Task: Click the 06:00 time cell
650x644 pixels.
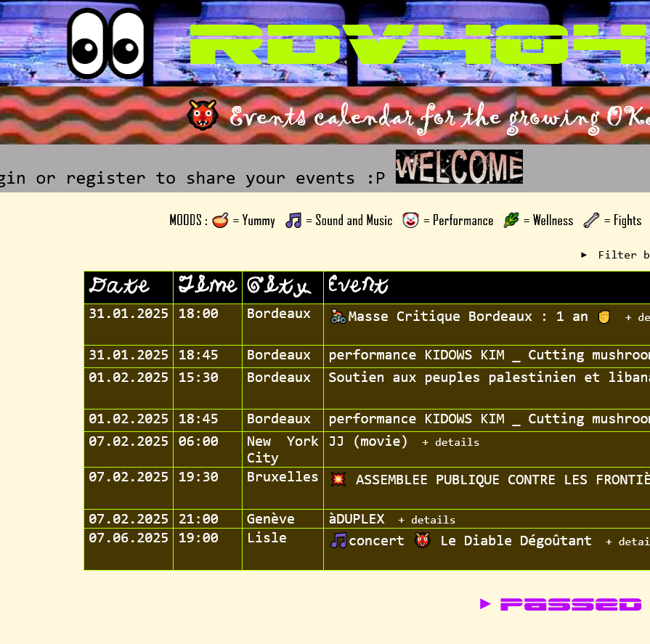Action: pyautogui.click(x=208, y=449)
